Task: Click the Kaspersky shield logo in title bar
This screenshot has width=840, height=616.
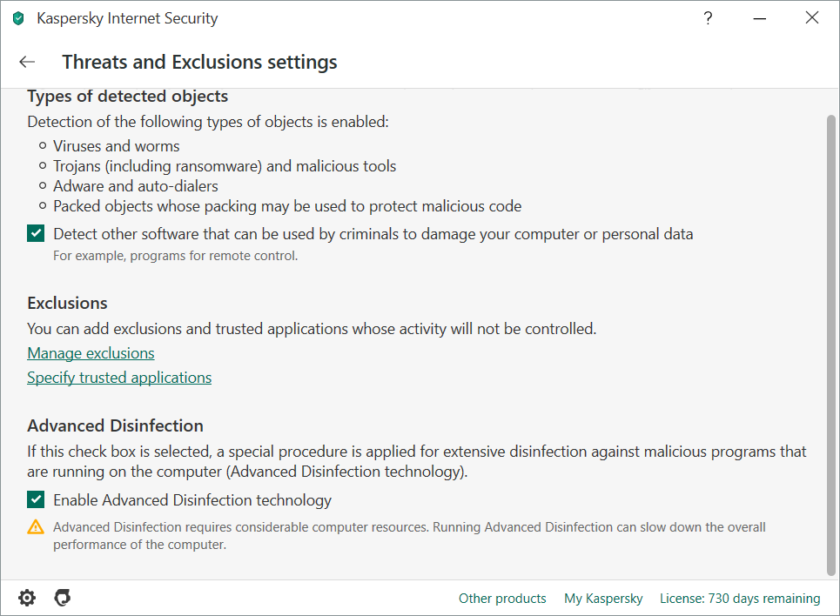Action: 18,18
